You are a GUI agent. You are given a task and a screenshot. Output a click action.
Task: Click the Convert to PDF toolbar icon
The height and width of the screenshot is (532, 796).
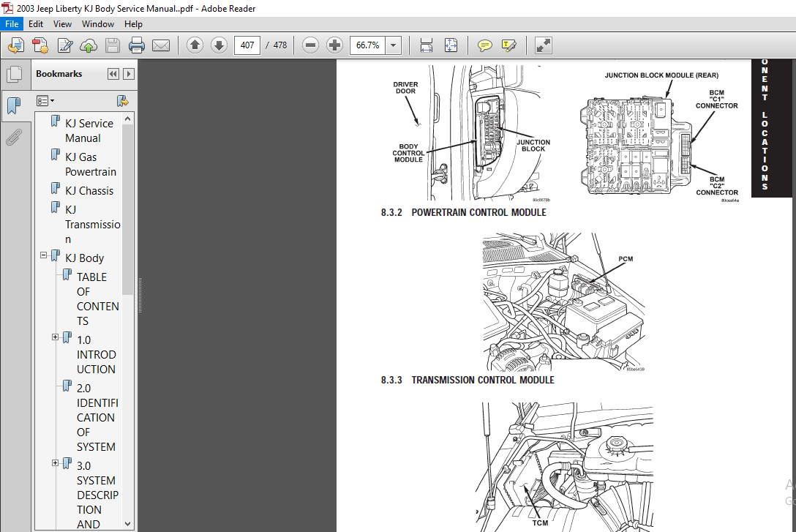tap(40, 45)
